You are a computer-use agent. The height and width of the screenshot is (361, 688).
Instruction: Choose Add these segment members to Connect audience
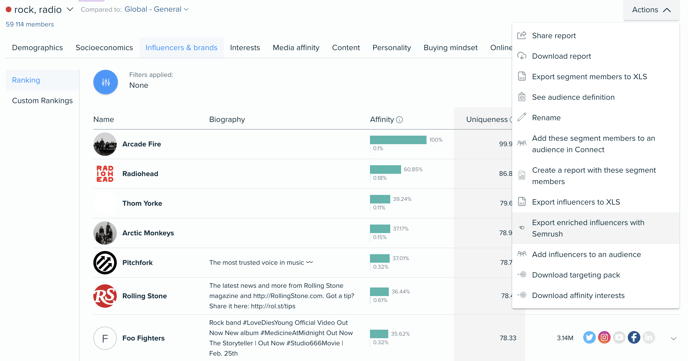tap(595, 144)
